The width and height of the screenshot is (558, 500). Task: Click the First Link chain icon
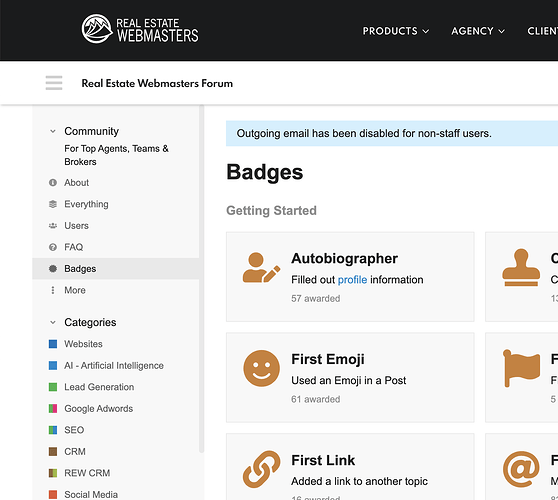262,469
